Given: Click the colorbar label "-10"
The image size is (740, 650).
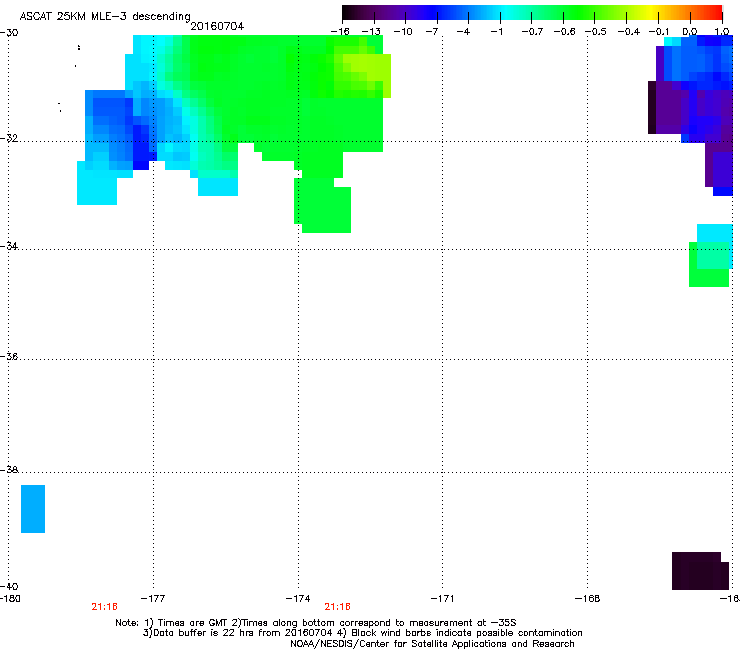Looking at the screenshot, I should (403, 32).
